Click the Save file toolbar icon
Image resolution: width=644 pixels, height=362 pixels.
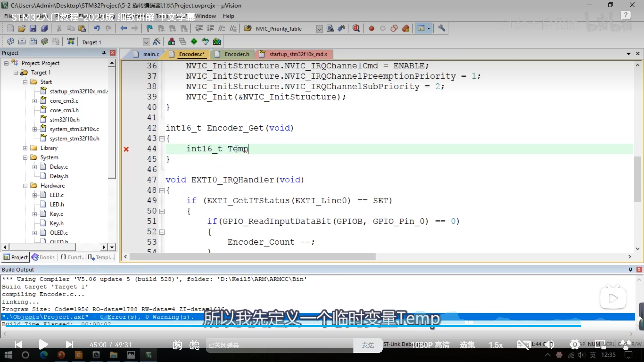click(33, 28)
